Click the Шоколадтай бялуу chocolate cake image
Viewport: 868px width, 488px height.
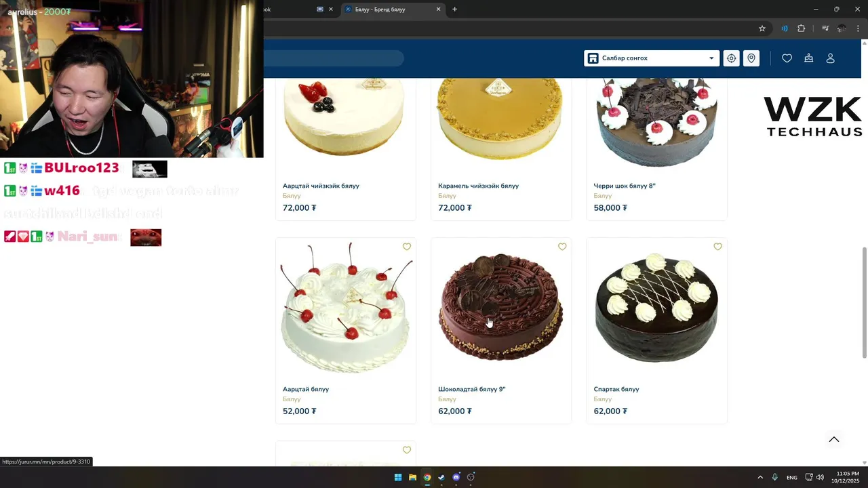click(500, 308)
